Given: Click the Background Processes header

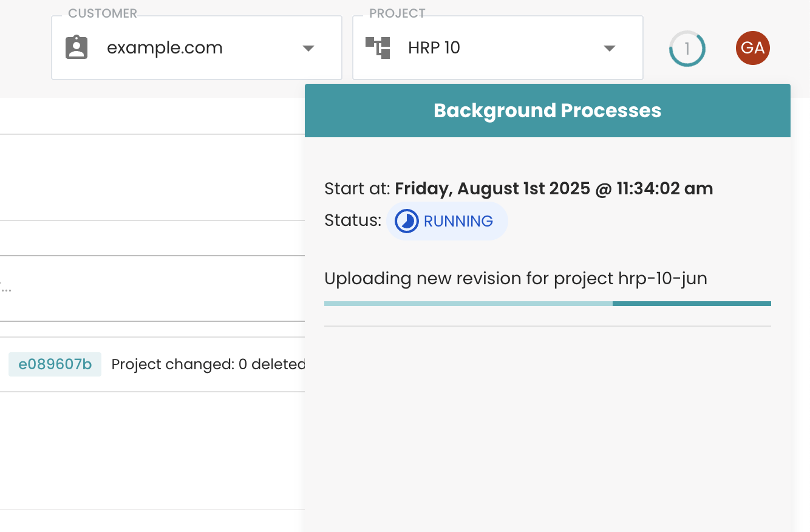Looking at the screenshot, I should (547, 111).
